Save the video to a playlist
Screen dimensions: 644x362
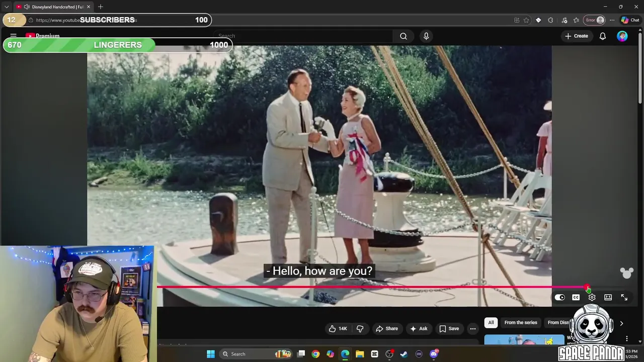point(449,329)
